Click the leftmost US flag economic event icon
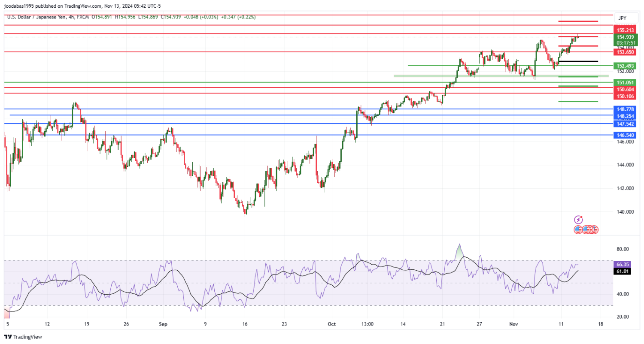 tap(578, 229)
